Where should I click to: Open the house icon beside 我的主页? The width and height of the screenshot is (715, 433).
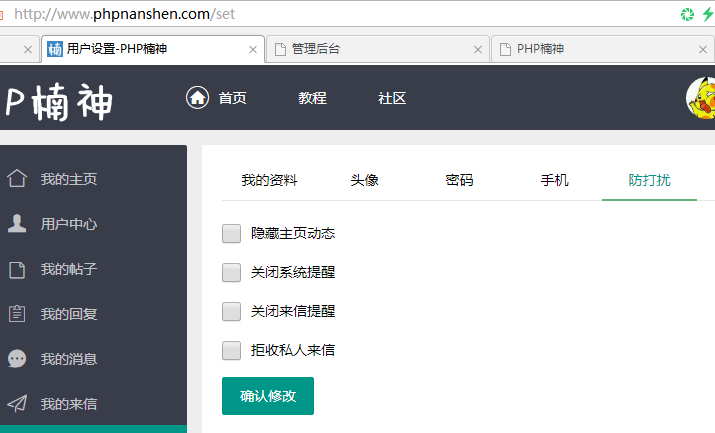[x=17, y=178]
